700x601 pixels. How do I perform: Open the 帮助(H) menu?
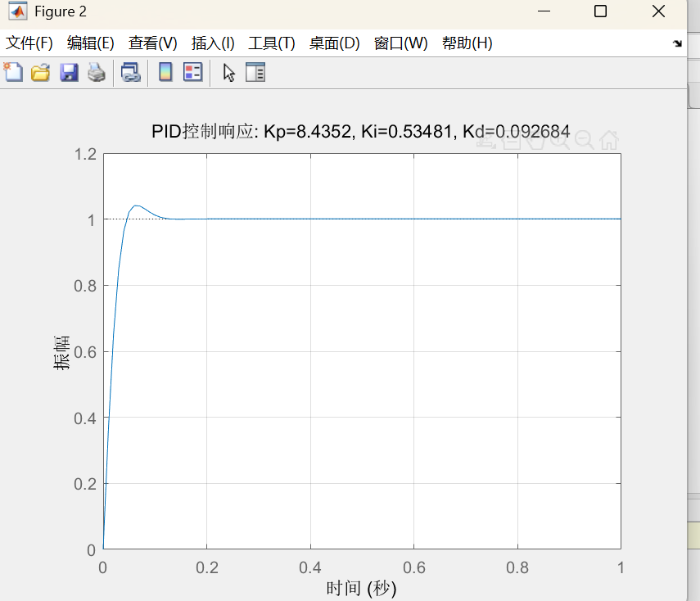(467, 43)
